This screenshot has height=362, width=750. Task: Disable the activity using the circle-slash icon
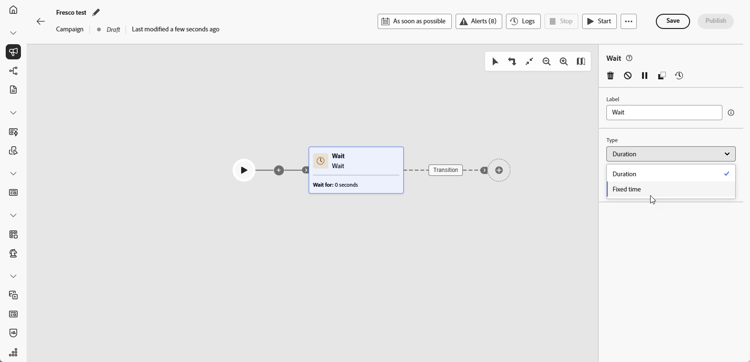tap(628, 76)
